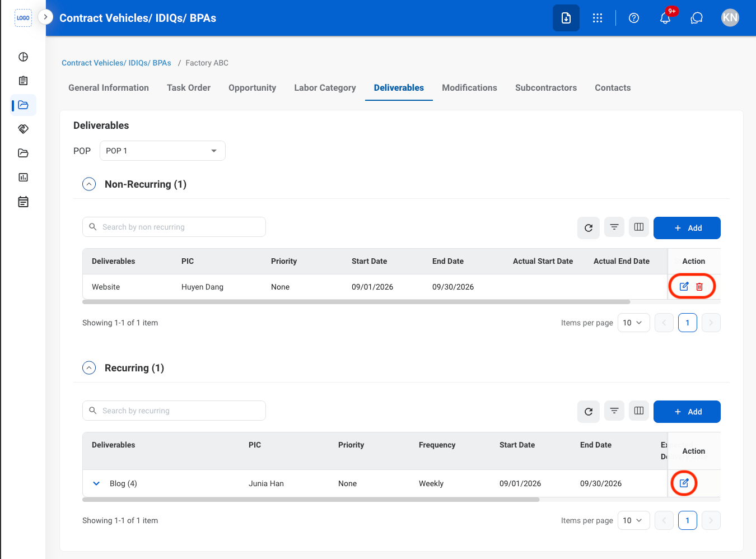Switch to the General Information tab
Screen dimensions: 756x559
click(109, 88)
